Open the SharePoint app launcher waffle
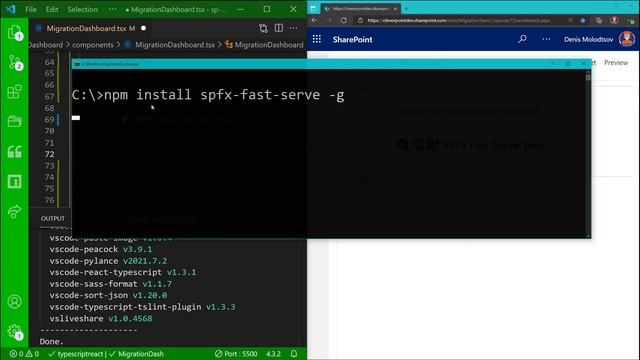Image resolution: width=640 pixels, height=360 pixels. coord(317,39)
